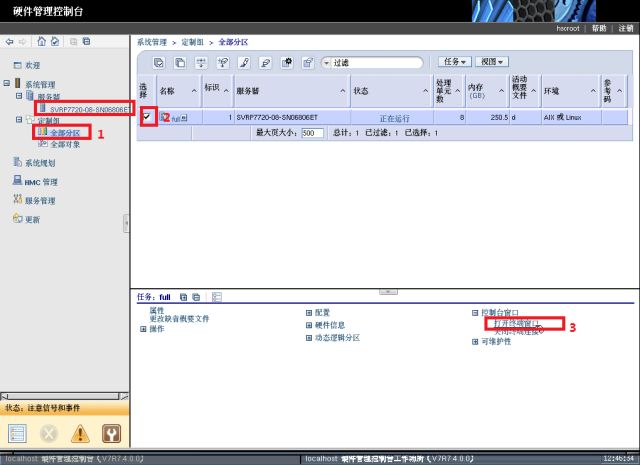Image resolution: width=640 pixels, height=465 pixels.
Task: Open the 任务 dropdown menu
Action: tap(455, 62)
